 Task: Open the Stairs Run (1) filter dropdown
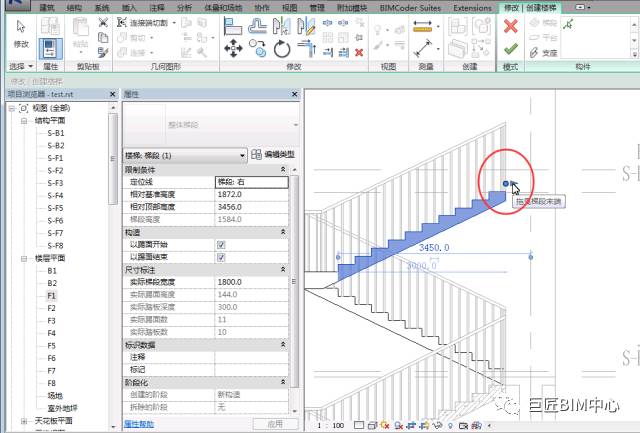pos(185,155)
